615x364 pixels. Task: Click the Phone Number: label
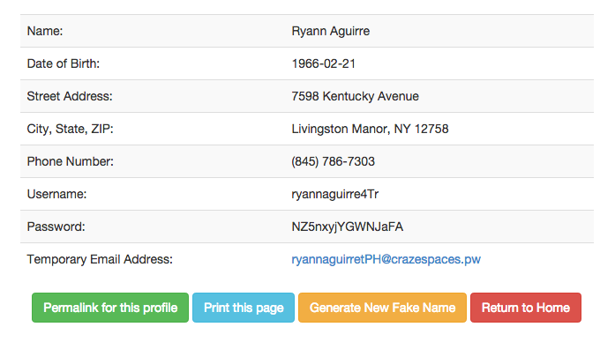point(71,161)
